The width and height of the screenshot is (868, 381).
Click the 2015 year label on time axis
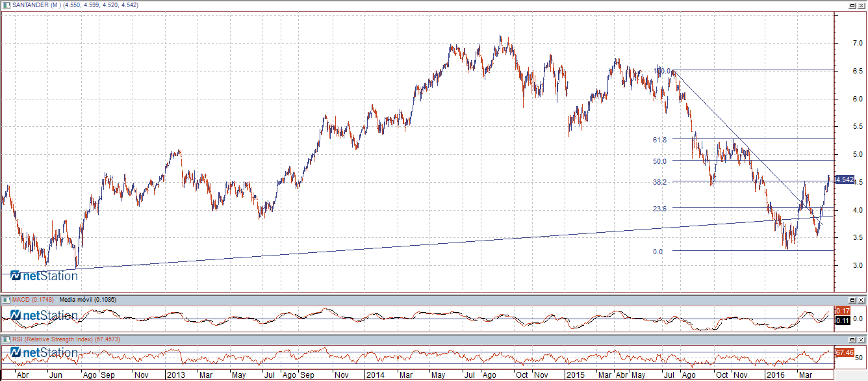pyautogui.click(x=574, y=375)
